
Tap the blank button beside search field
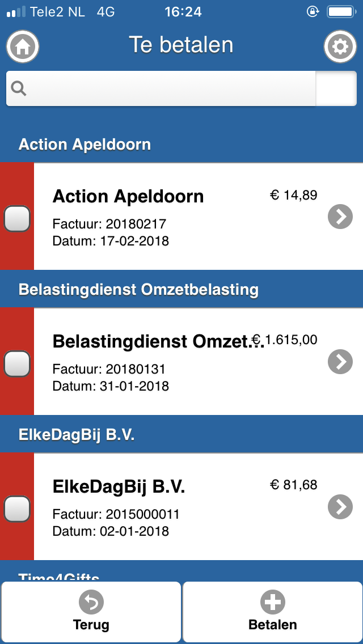tap(336, 88)
